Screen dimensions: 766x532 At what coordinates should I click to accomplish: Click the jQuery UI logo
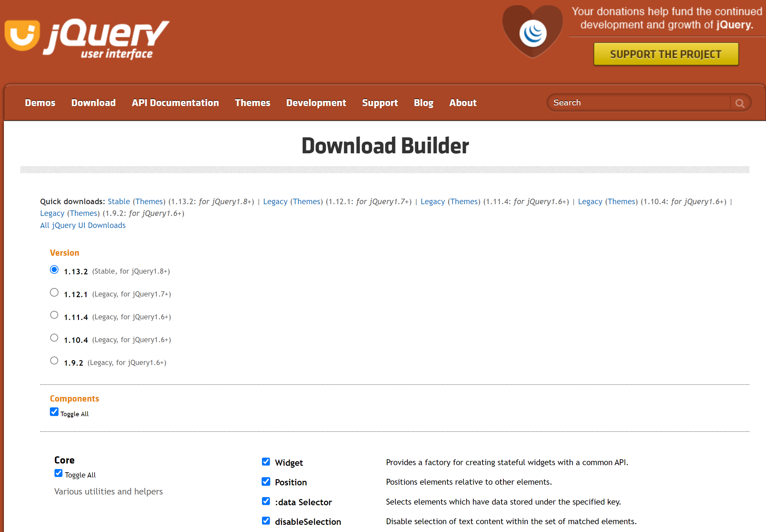click(87, 38)
